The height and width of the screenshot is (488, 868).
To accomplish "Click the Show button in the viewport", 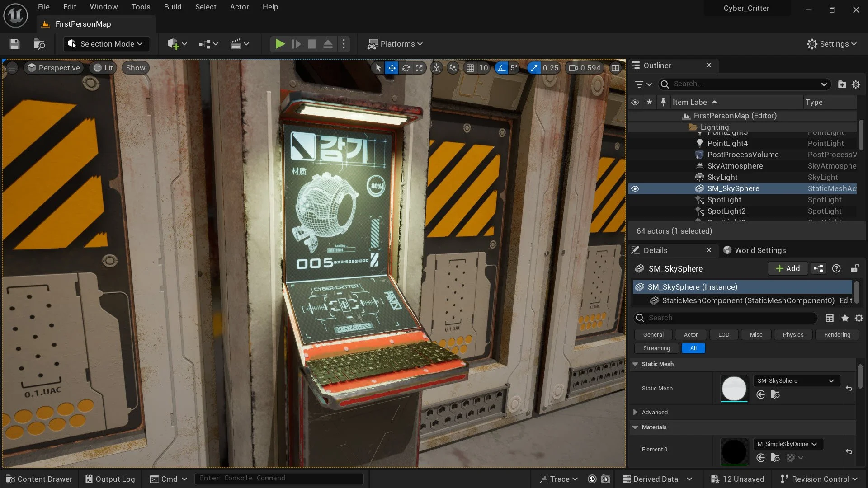I will tap(136, 68).
